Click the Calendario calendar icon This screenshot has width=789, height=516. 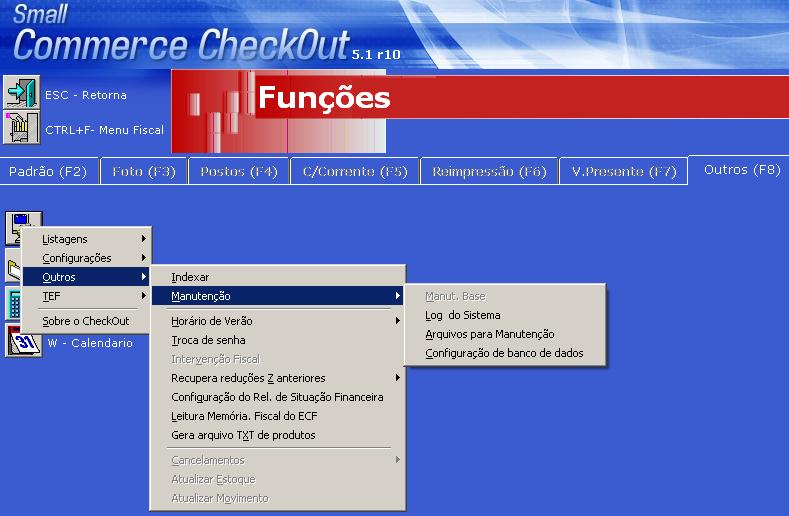coord(24,341)
